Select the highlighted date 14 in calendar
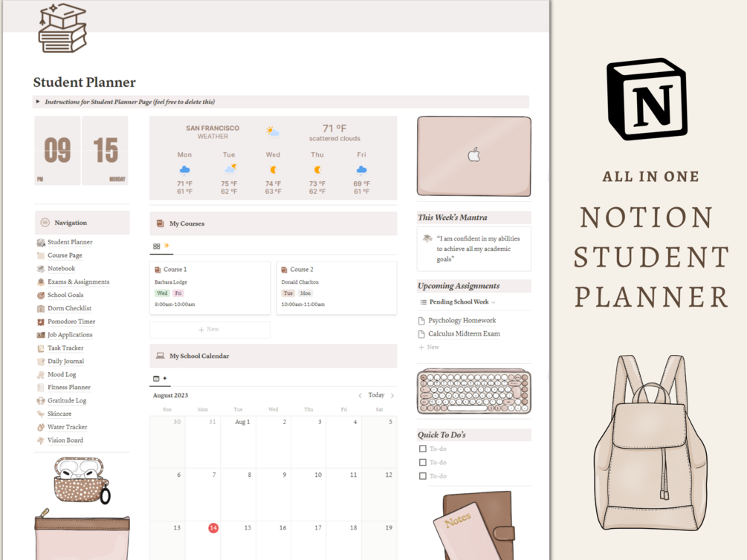This screenshot has width=747, height=560. click(x=213, y=527)
